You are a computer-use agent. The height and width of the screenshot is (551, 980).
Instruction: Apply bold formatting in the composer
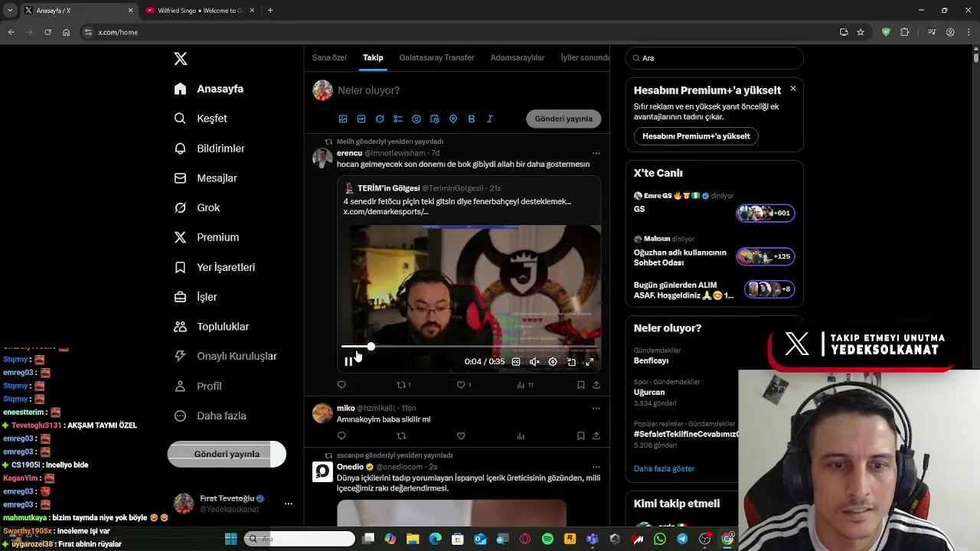click(x=472, y=119)
